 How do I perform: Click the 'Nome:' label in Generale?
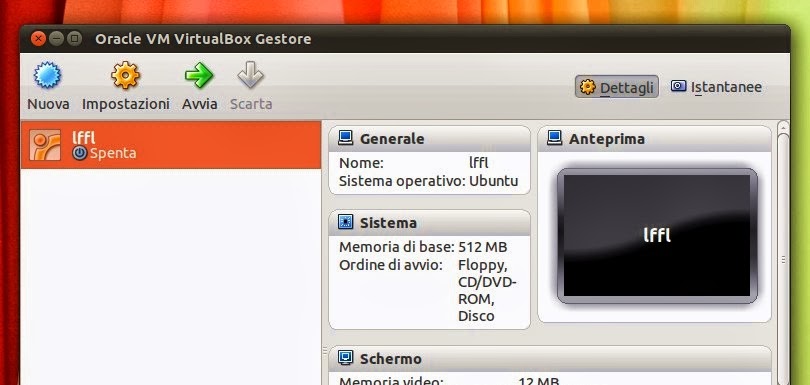[x=361, y=163]
